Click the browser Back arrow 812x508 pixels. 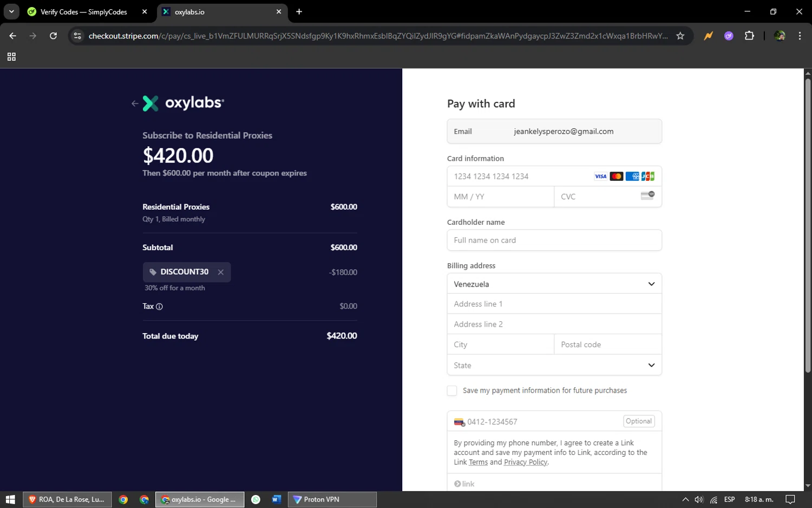point(12,36)
